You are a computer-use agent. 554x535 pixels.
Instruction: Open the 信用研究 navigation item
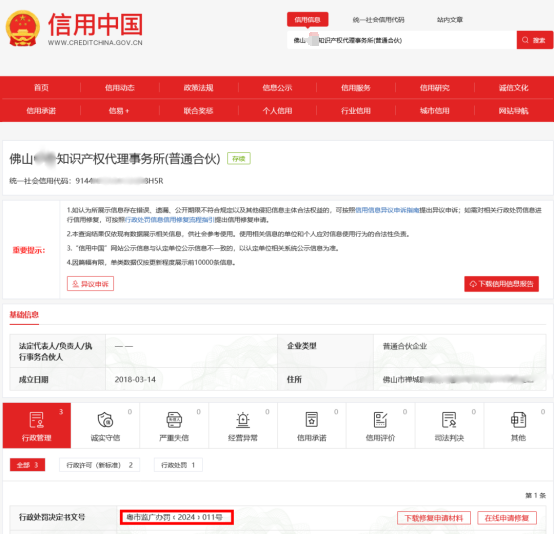click(x=435, y=88)
